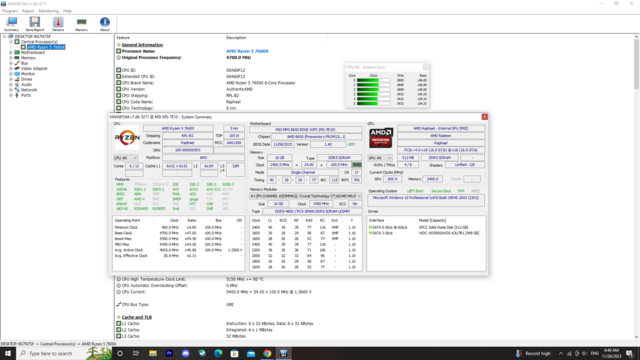
Task: Open the Memory Modules selection dropdown
Action: coord(305,196)
